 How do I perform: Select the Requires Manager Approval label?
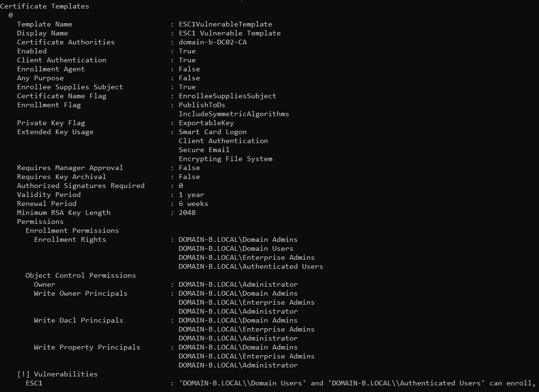tap(70, 168)
